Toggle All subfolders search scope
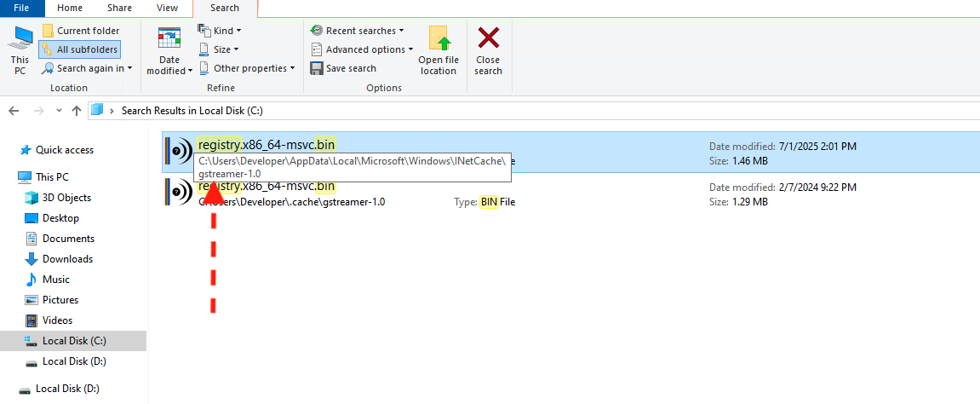This screenshot has width=980, height=404. click(x=81, y=49)
